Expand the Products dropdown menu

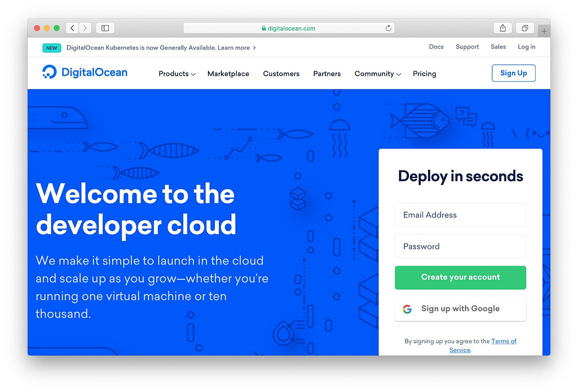point(177,74)
